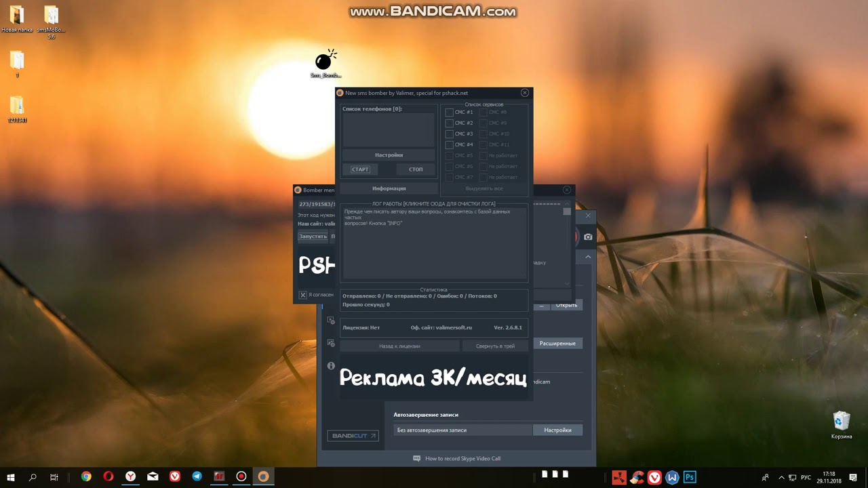Screen dimensions: 868x488
Task: Click Photoshop icon in tray area
Action: coord(690,477)
